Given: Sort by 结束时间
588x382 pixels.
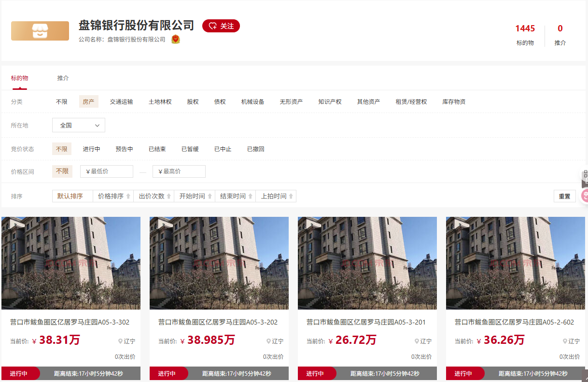Looking at the screenshot, I should coord(236,196).
